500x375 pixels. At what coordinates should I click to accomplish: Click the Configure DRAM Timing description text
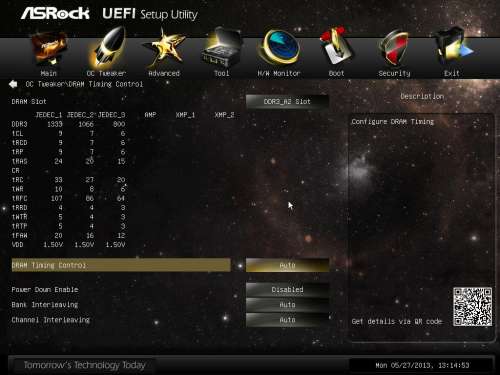[x=393, y=122]
